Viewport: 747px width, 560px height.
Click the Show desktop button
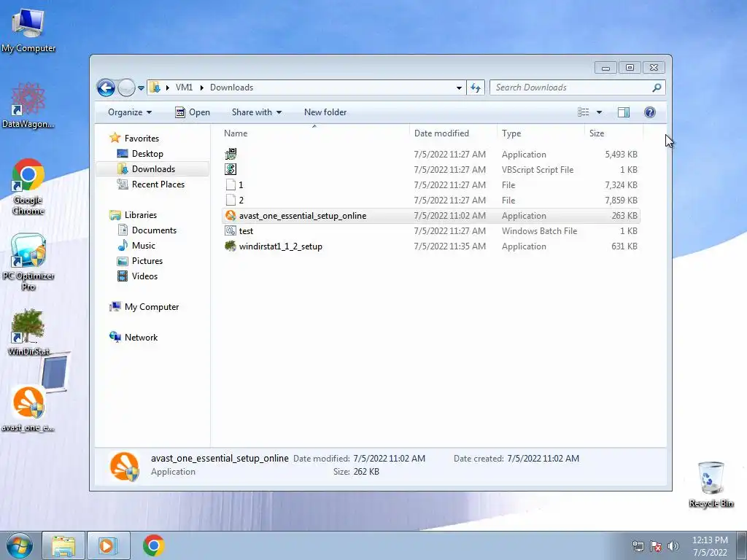(x=742, y=545)
